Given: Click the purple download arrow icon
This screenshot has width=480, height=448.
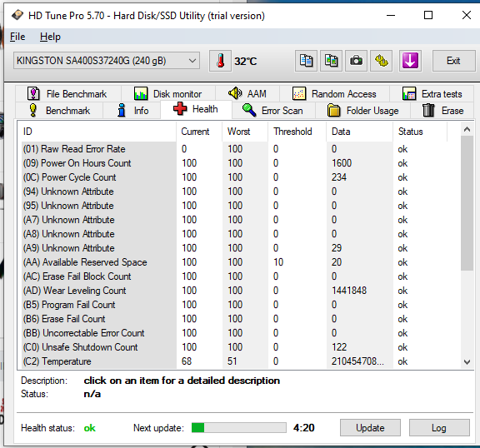Looking at the screenshot, I should [x=410, y=61].
